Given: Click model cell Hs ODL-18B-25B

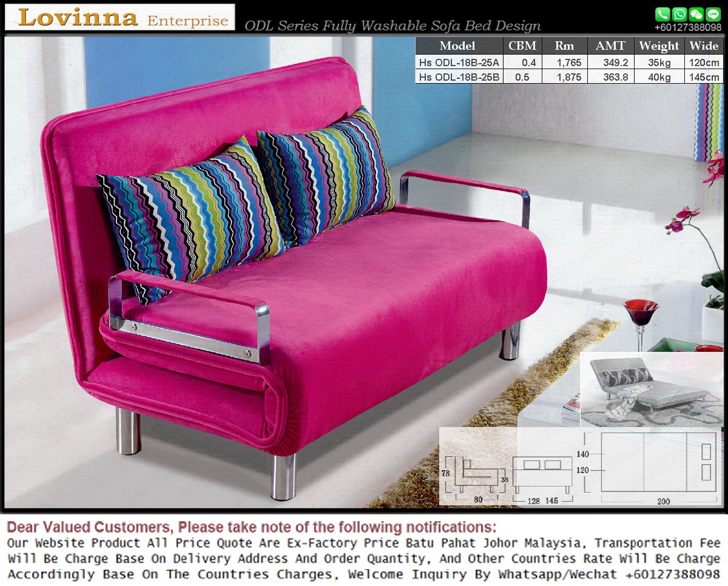Looking at the screenshot, I should tap(459, 77).
